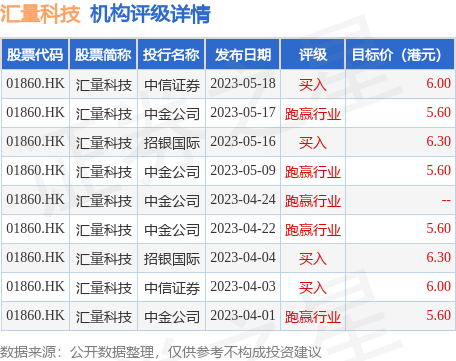Click 招银国际 in the 2023-04-04 row
Image resolution: width=456 pixels, height=361 pixels.
coord(172,259)
